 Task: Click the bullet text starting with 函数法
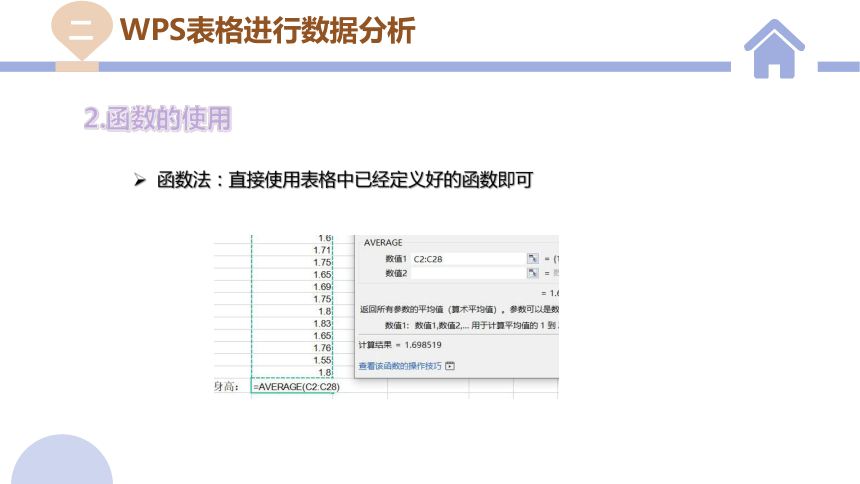(344, 180)
